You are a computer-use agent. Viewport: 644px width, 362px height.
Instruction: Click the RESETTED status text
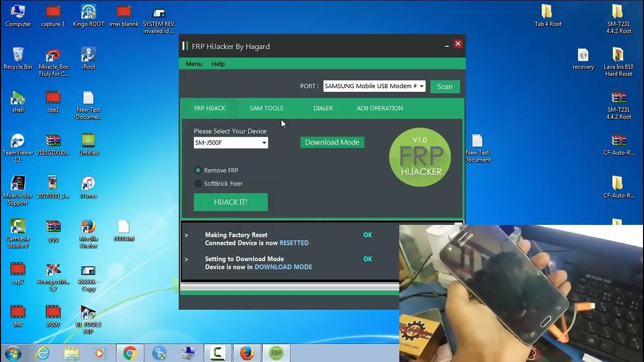click(x=294, y=243)
